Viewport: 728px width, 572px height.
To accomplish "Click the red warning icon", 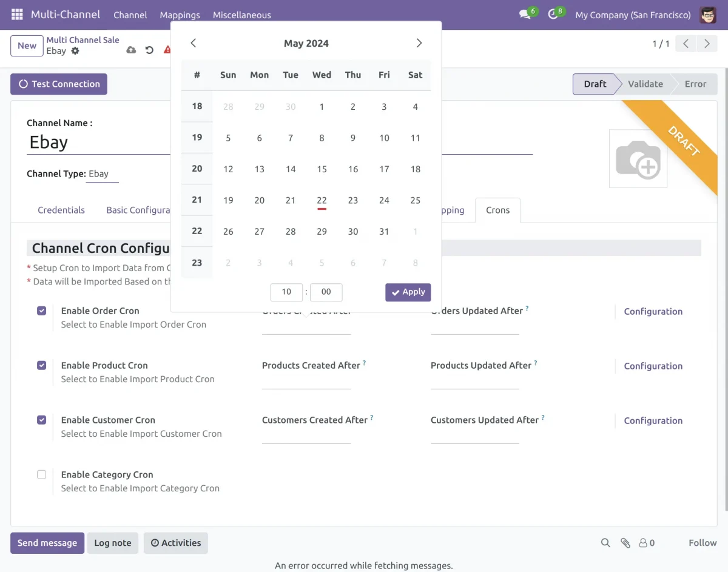I will [167, 50].
